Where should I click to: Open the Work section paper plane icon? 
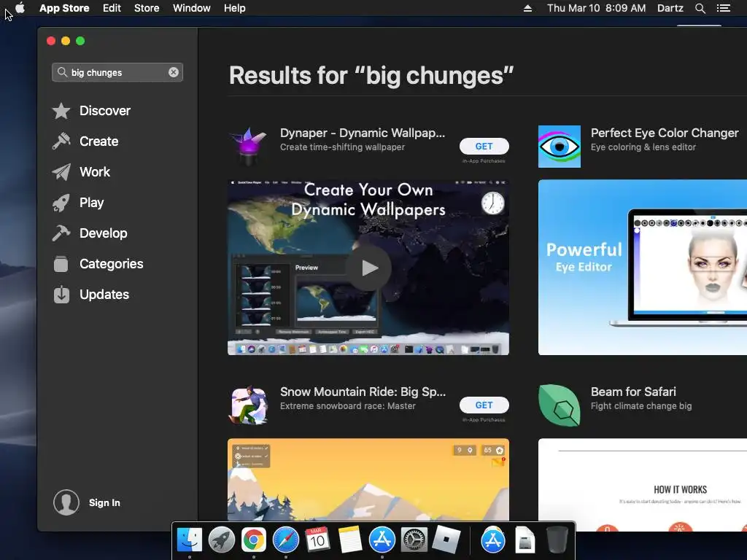click(61, 172)
